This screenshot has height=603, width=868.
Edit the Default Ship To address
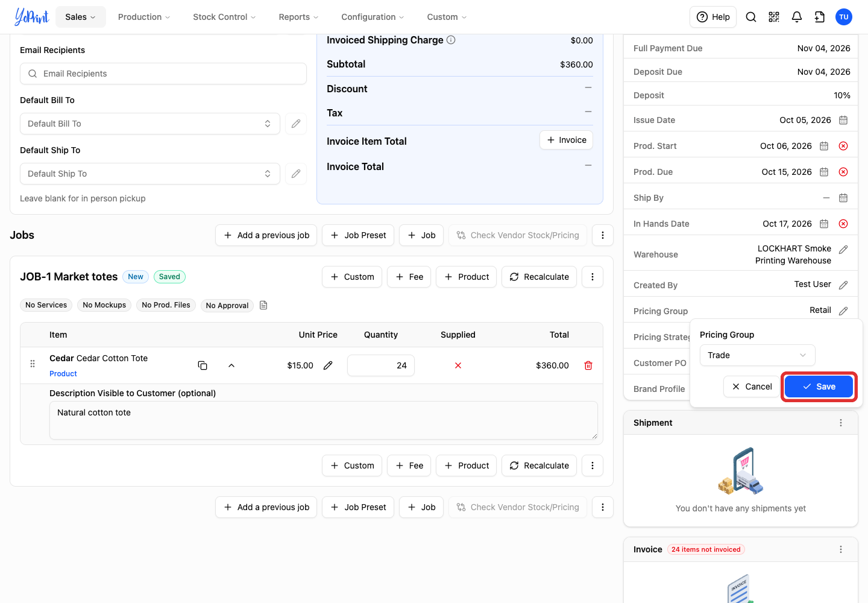click(296, 174)
